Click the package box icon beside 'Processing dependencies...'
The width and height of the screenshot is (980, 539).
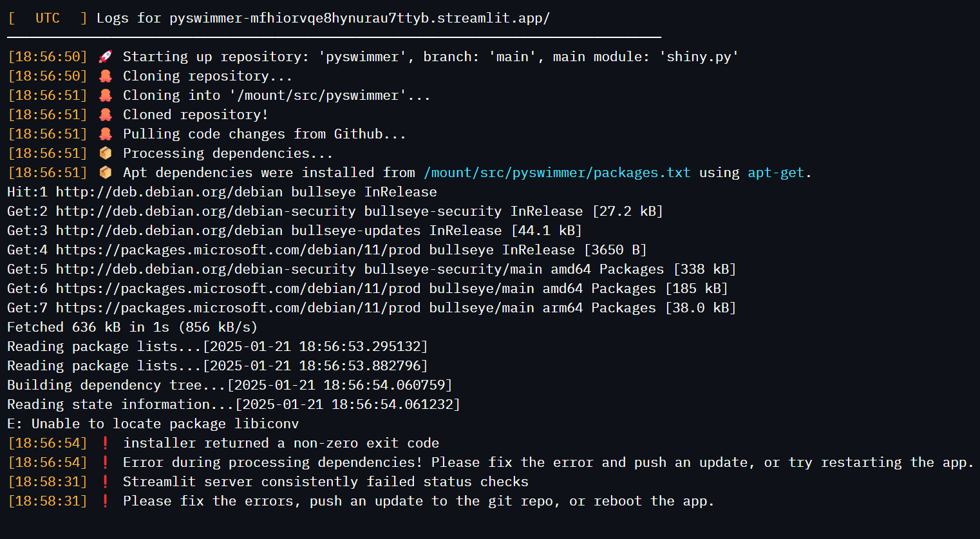[106, 153]
